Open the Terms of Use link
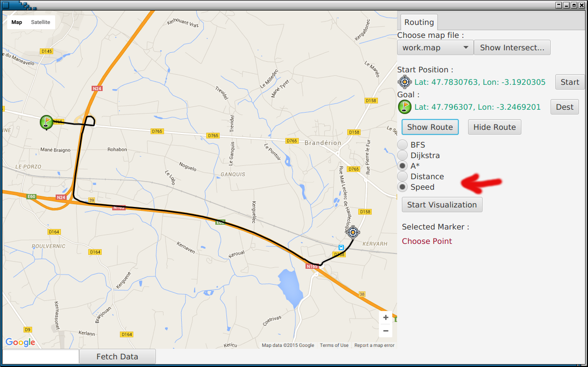Viewport: 588px width, 367px height. (334, 345)
